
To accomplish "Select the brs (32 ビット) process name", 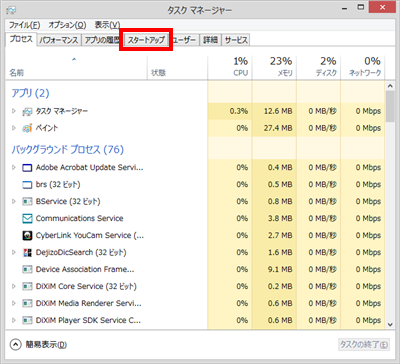I will [x=58, y=184].
